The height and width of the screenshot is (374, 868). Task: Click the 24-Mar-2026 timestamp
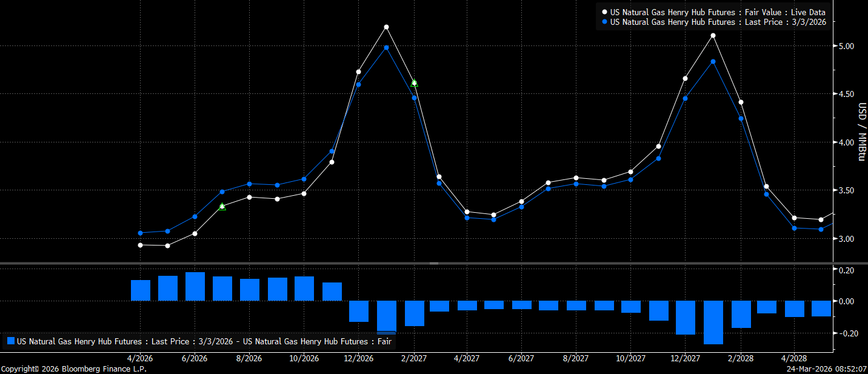826,369
